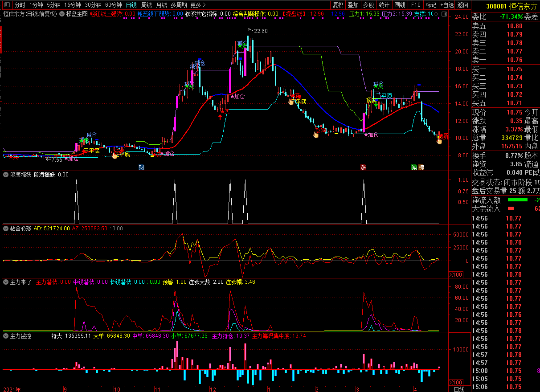Click the green 减 marker icon
Viewport: 540px width, 392px height.
click(414, 167)
